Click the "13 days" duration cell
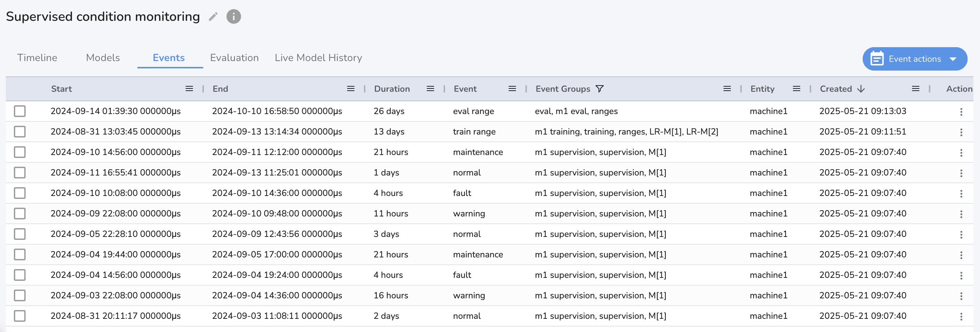The width and height of the screenshot is (980, 332). click(x=389, y=132)
